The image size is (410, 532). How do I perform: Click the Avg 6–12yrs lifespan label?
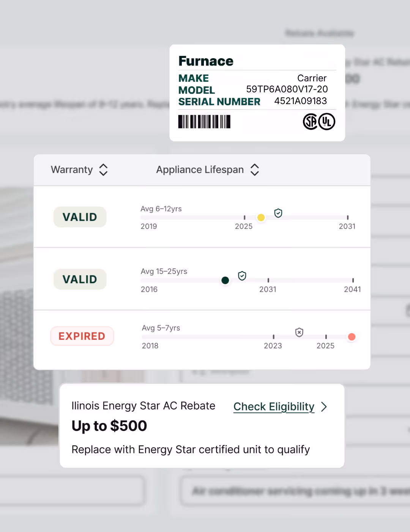161,209
